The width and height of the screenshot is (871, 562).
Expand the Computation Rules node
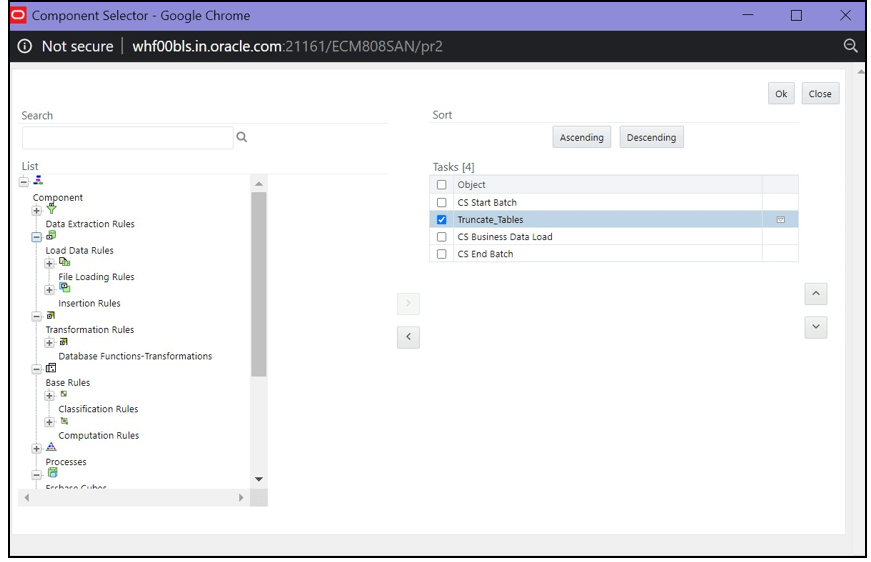tap(49, 422)
